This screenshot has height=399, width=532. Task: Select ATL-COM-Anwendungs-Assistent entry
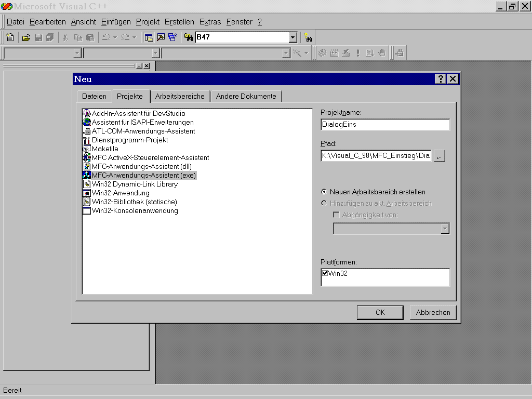(143, 131)
